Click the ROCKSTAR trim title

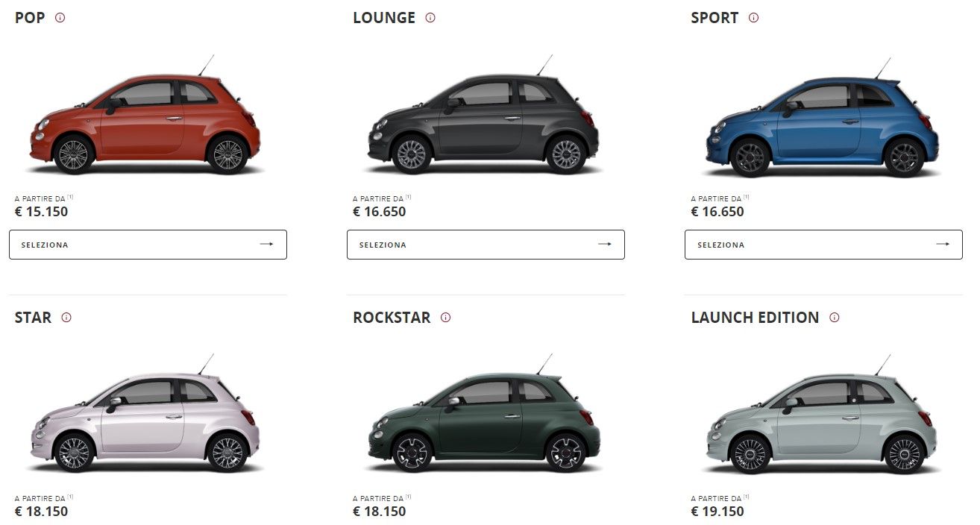[392, 318]
